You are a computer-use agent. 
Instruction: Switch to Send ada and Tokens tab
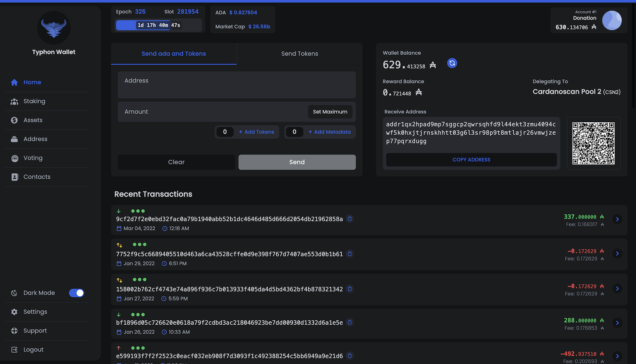tap(174, 54)
